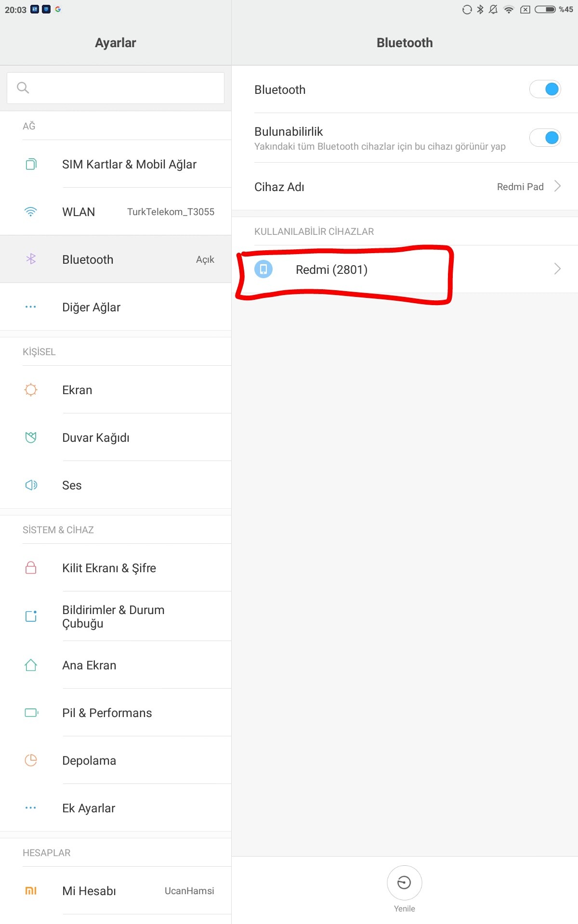Open Kilit Ekranı & Şifre settings
578x924 pixels.
tap(116, 568)
